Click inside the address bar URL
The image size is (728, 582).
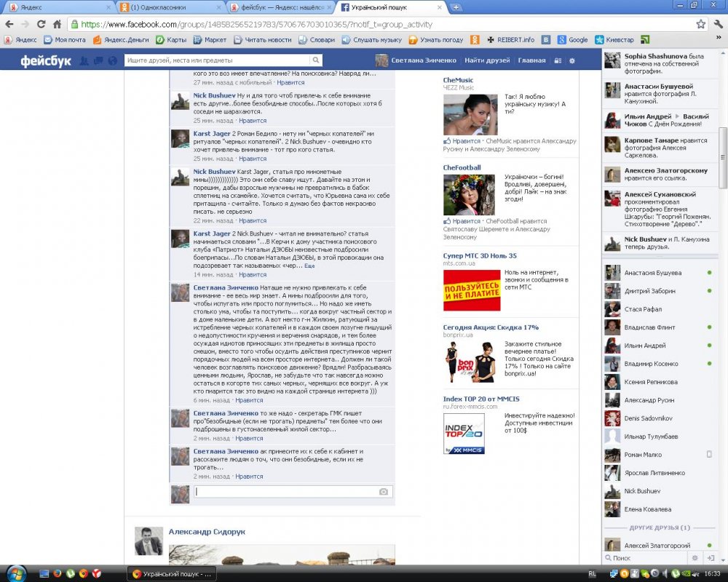[256, 25]
